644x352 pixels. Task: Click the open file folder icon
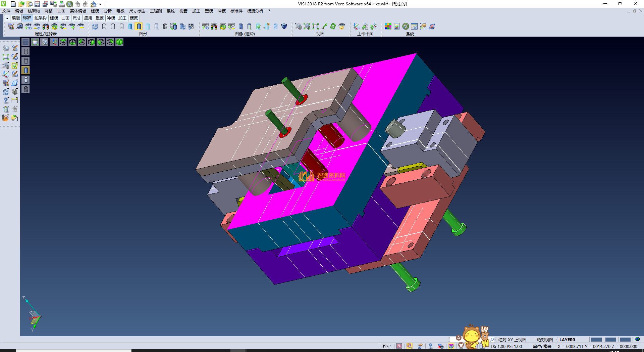[x=21, y=4]
